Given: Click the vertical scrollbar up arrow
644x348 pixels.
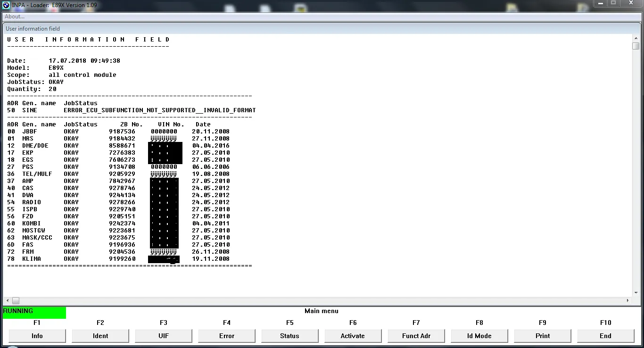Looking at the screenshot, I should pos(636,38).
